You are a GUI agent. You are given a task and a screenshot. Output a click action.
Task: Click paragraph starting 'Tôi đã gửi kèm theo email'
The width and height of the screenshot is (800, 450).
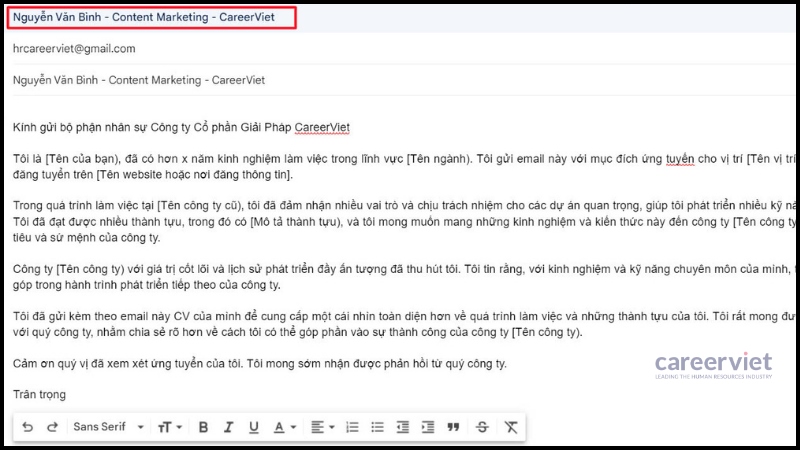(403, 324)
